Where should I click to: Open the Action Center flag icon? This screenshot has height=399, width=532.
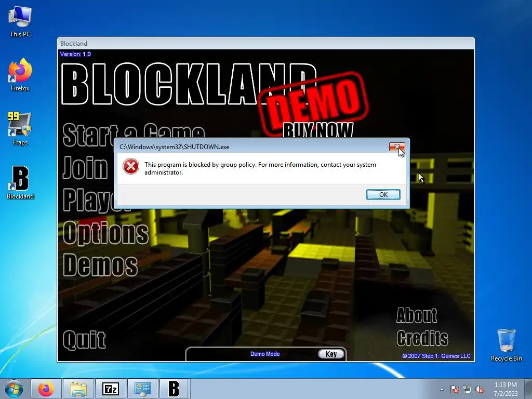click(455, 389)
